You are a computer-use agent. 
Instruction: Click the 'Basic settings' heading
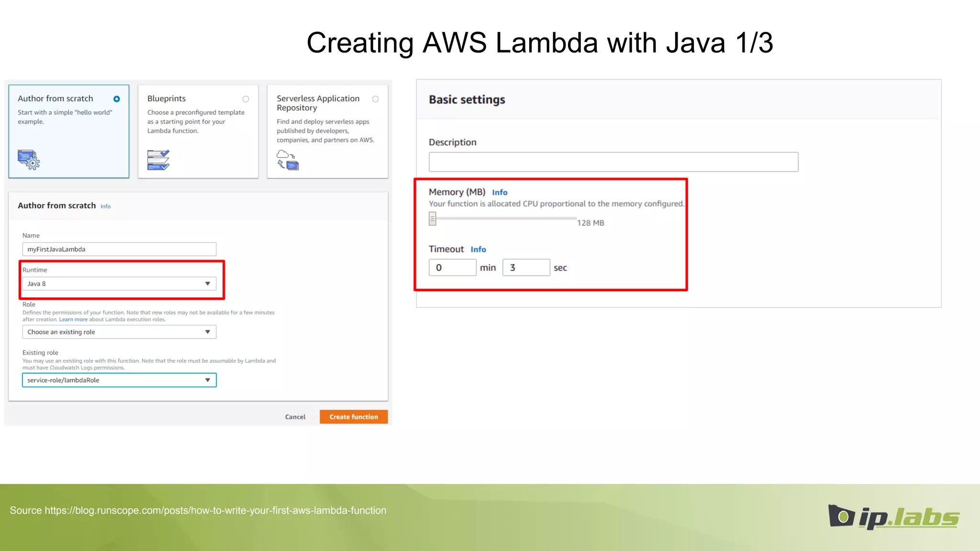(x=467, y=99)
